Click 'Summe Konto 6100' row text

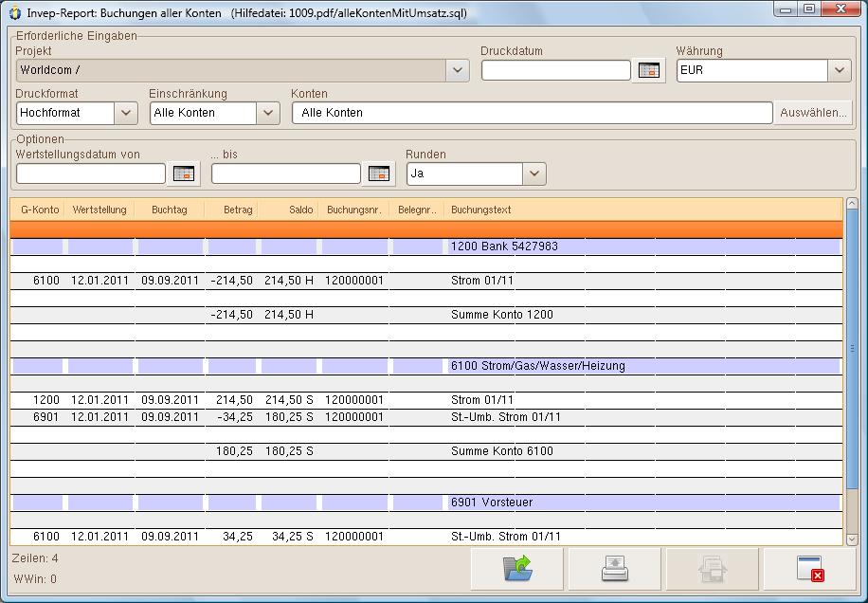502,451
